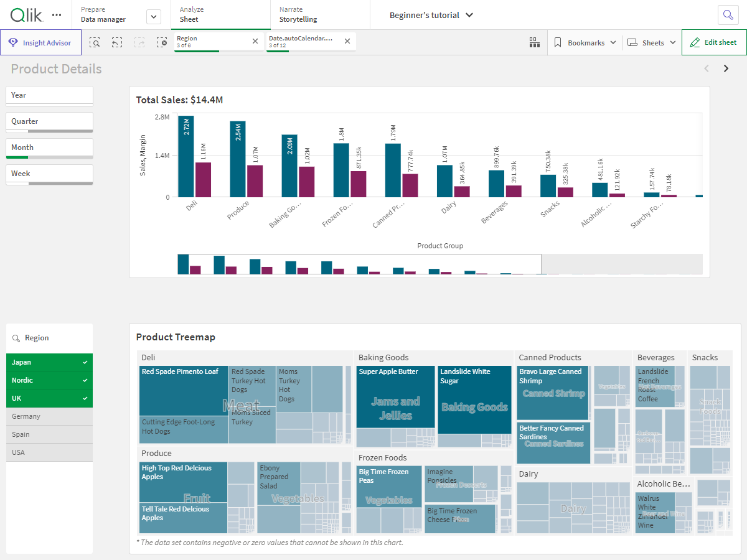Select Landslide White Sugar tile
This screenshot has height=560, width=747.
point(474,399)
